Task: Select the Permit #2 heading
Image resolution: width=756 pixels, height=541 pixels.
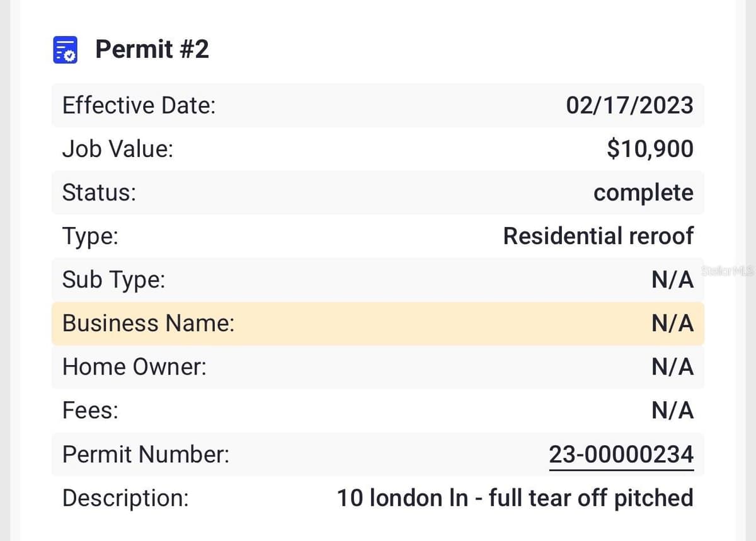Action: [152, 49]
